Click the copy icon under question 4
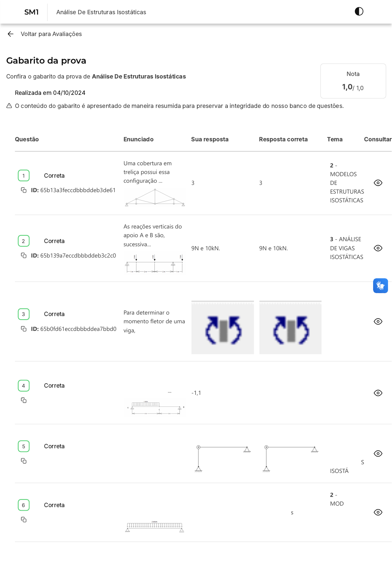392x571 pixels. click(24, 400)
